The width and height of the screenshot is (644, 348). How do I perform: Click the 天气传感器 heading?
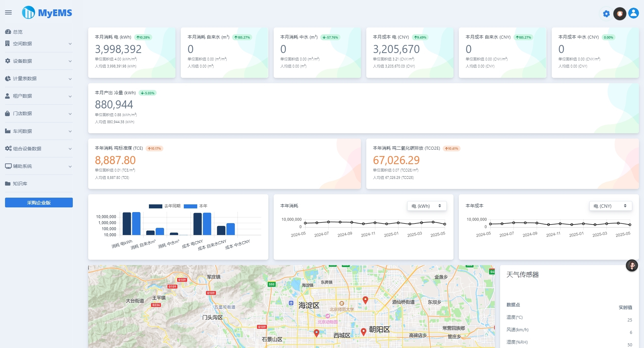(523, 275)
